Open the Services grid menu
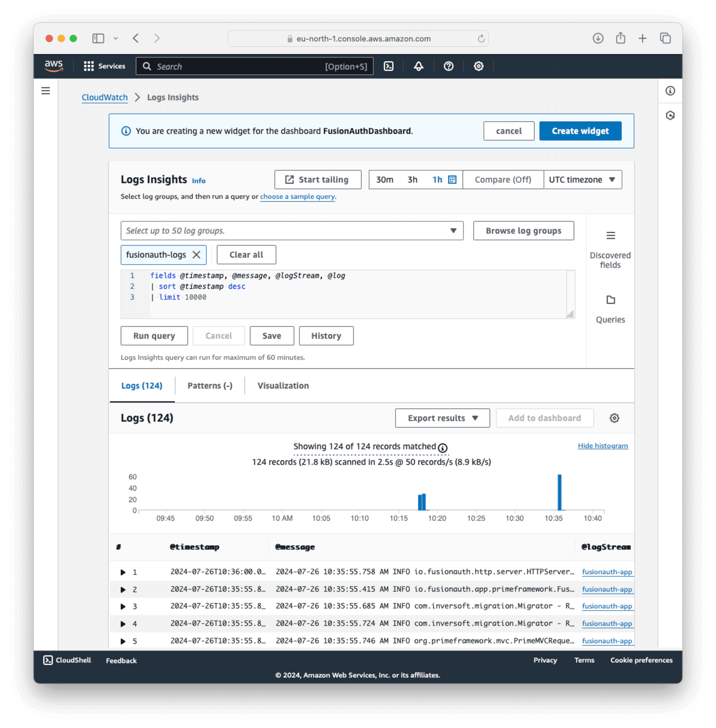 click(105, 66)
